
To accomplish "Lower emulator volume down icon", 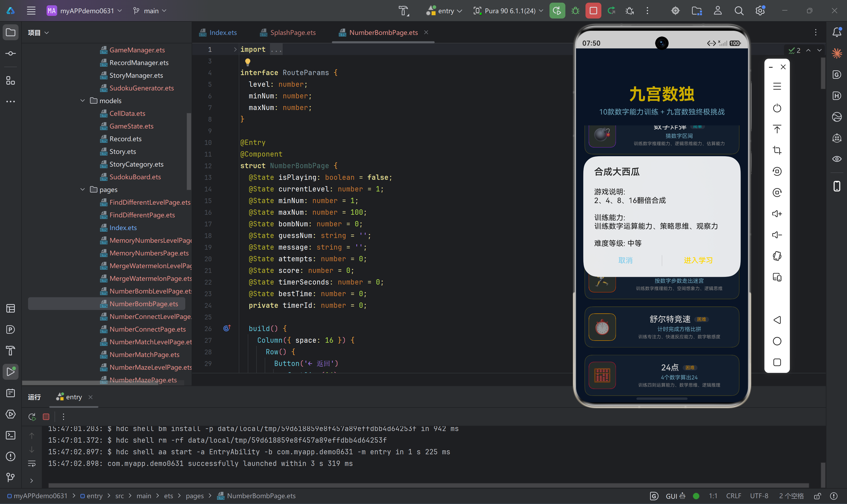I will click(x=777, y=235).
